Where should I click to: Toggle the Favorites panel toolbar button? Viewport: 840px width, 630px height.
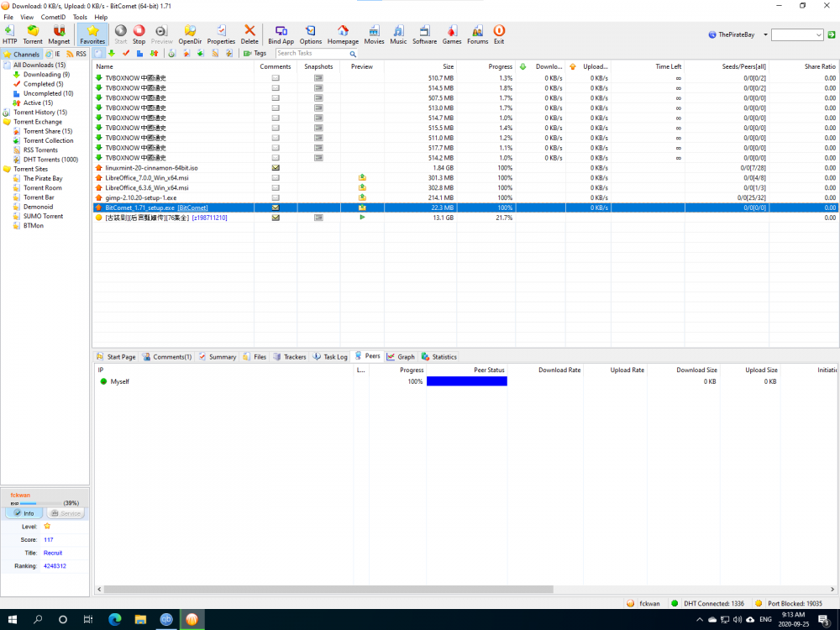pos(92,34)
